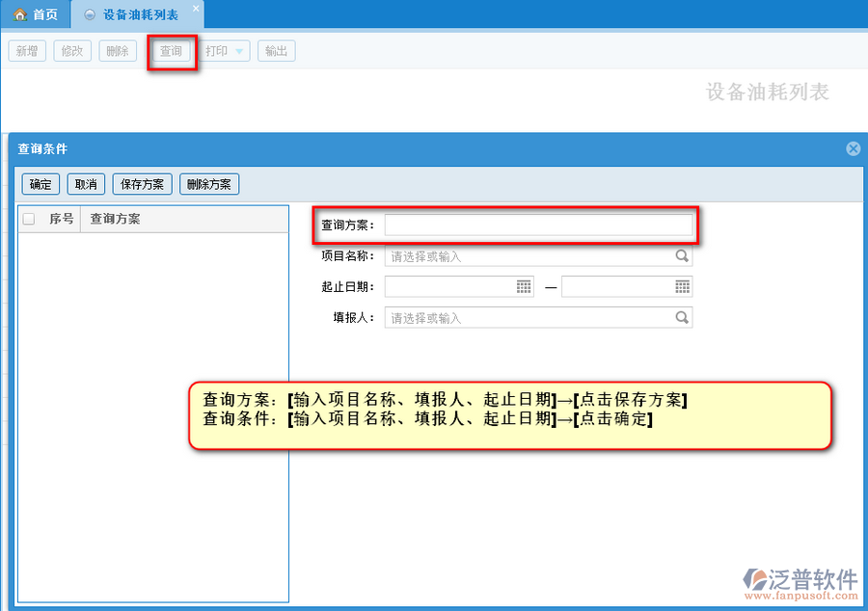This screenshot has width=868, height=611.
Task: Click the 新增 toolbar button
Action: [27, 51]
